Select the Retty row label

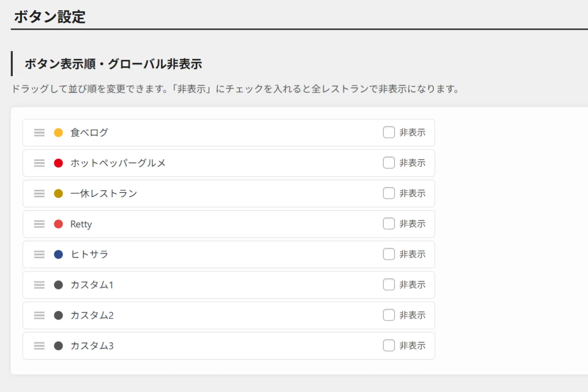pyautogui.click(x=81, y=224)
